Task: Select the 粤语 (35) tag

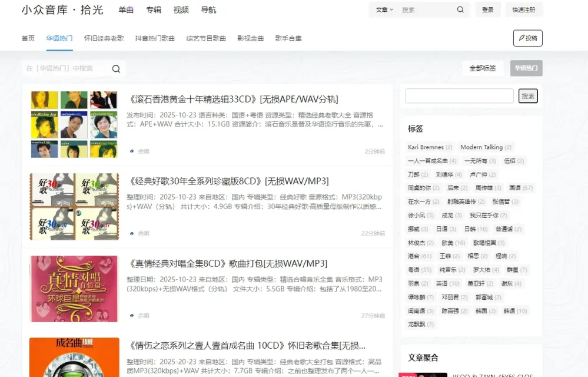Action: click(420, 270)
